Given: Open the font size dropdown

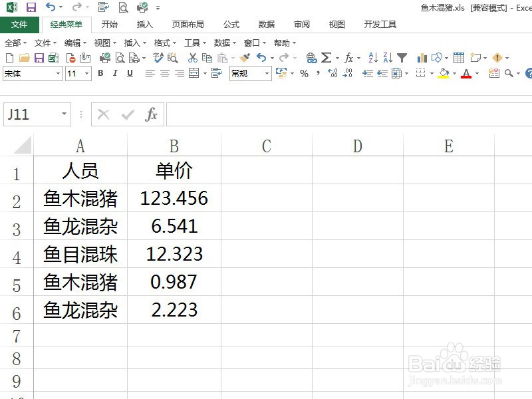Looking at the screenshot, I should pos(78,74).
